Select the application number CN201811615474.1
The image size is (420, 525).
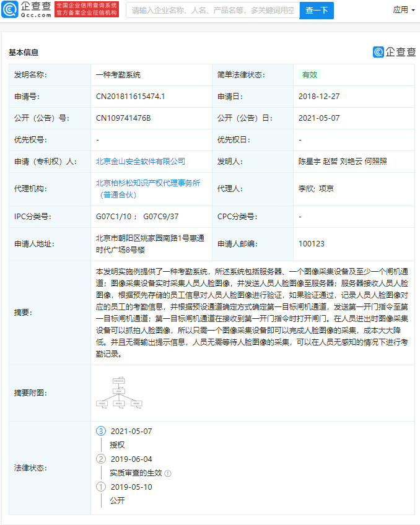pyautogui.click(x=130, y=97)
